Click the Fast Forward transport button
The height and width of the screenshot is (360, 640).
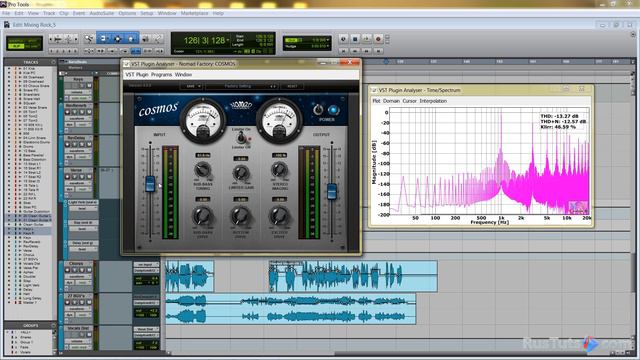pyautogui.click(x=366, y=51)
